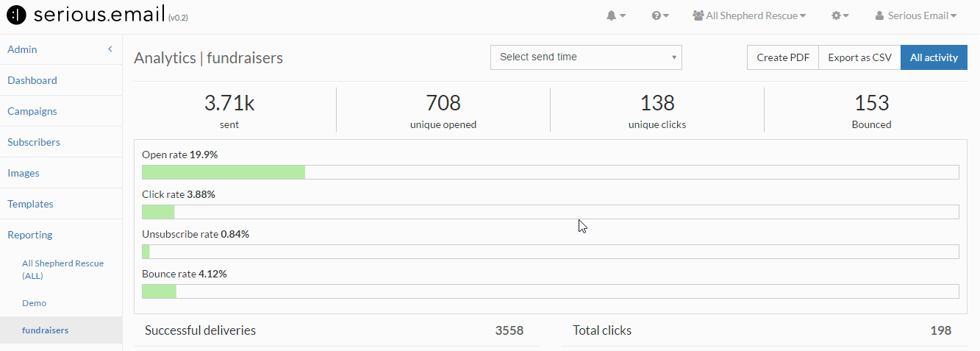Screen dimensions: 980x351
Task: Click the group icon beside All Shepherd Rescue
Action: coord(698,15)
